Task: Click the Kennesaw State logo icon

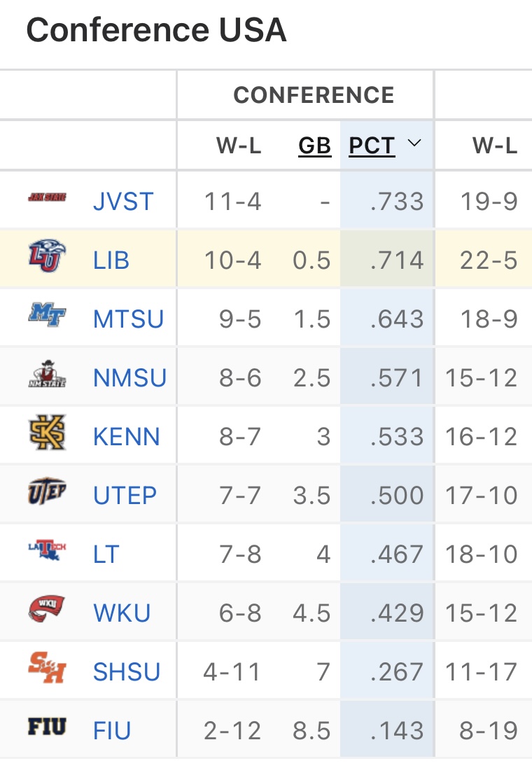Action: click(47, 433)
